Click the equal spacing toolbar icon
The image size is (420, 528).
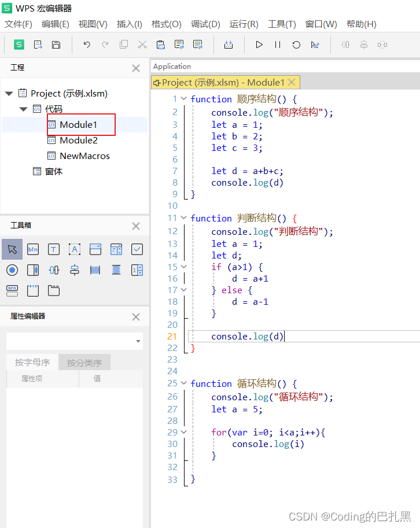382,45
